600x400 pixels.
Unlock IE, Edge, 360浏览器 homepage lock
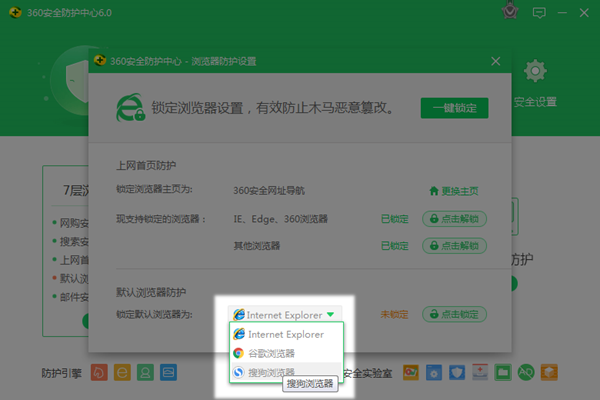[454, 219]
